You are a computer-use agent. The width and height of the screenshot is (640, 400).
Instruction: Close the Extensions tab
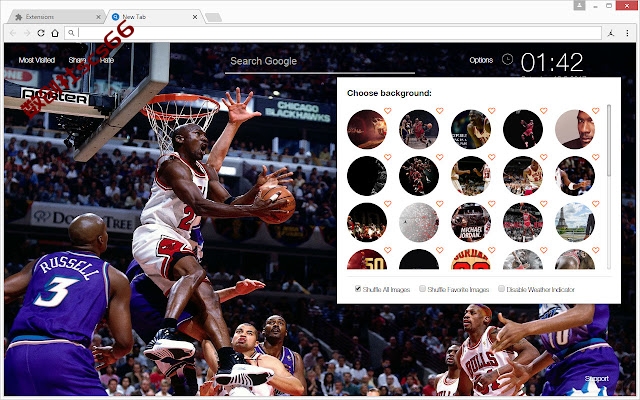(x=98, y=17)
